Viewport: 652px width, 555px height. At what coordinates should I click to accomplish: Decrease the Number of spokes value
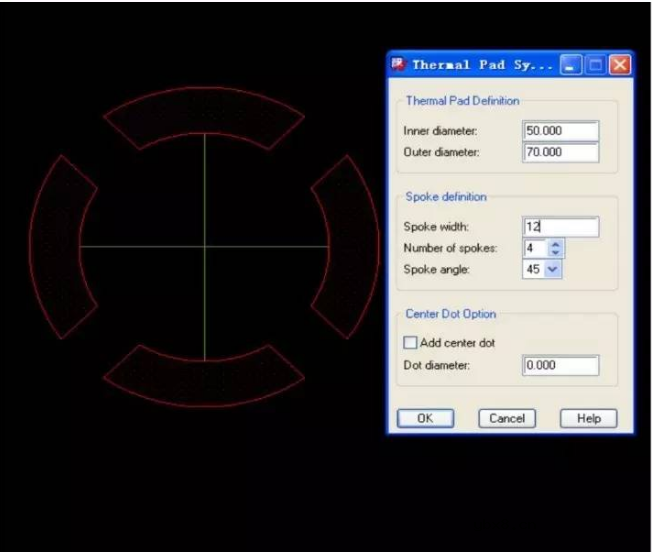(x=556, y=252)
